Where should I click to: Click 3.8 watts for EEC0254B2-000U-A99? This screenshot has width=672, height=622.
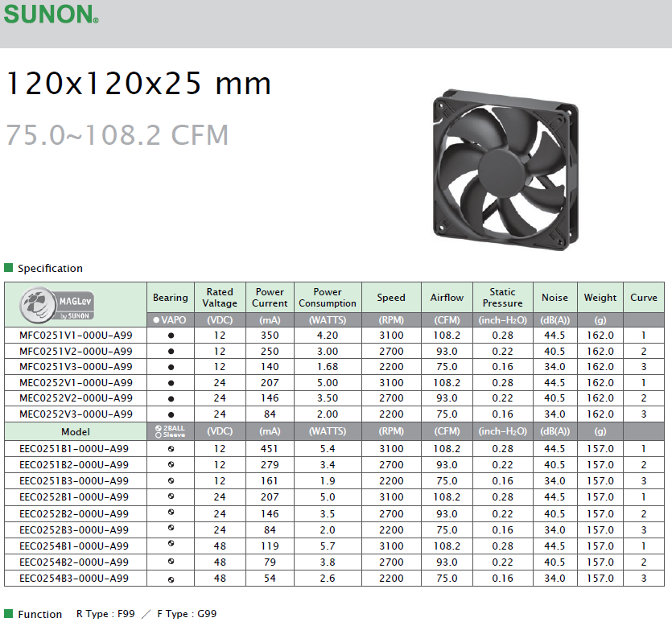[x=328, y=562]
